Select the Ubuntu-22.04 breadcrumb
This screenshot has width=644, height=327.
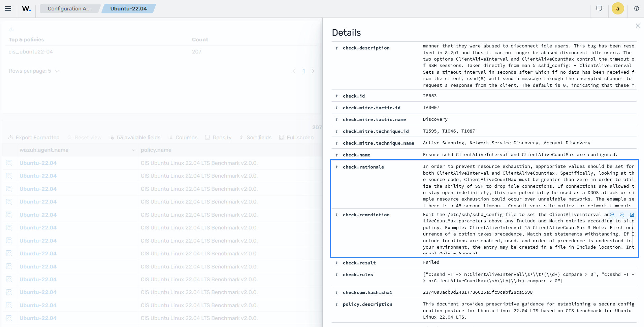128,8
